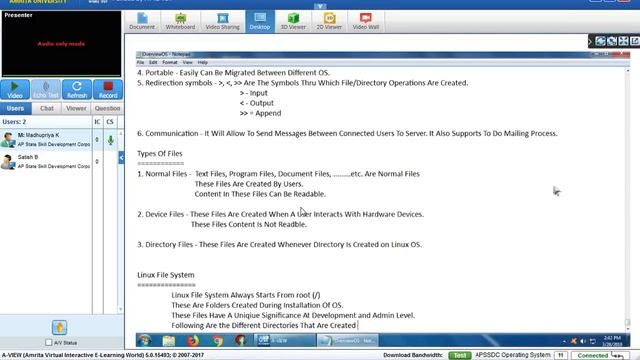The image size is (640, 360).
Task: Click the green Test bandwidth button
Action: 459,356
